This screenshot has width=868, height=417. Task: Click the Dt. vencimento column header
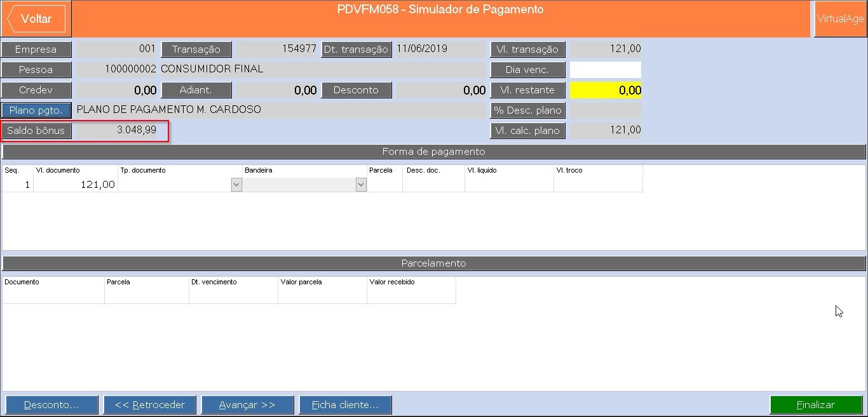[x=233, y=282]
